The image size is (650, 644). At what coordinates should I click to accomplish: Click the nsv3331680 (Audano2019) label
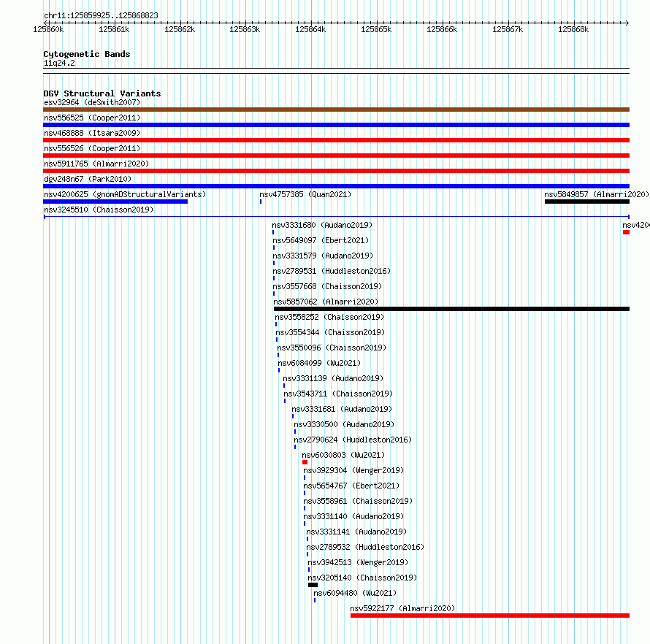point(322,225)
